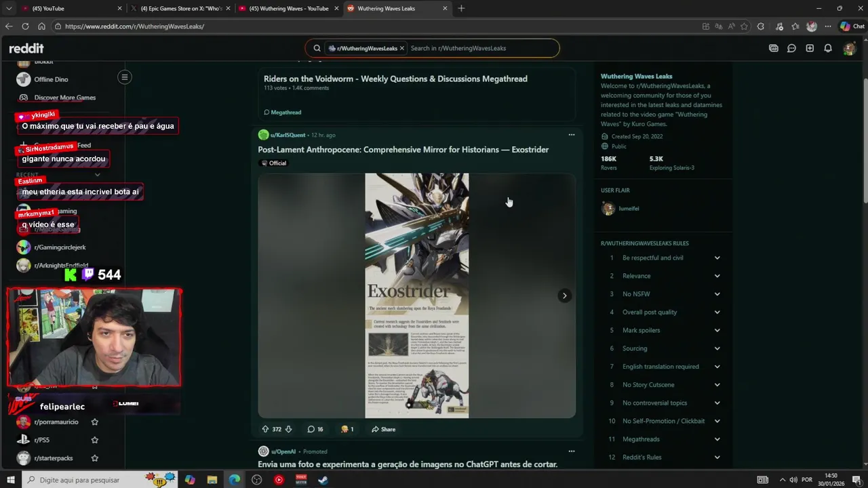Expand rule 6 Sourcing
The height and width of the screenshot is (488, 868).
[717, 348]
